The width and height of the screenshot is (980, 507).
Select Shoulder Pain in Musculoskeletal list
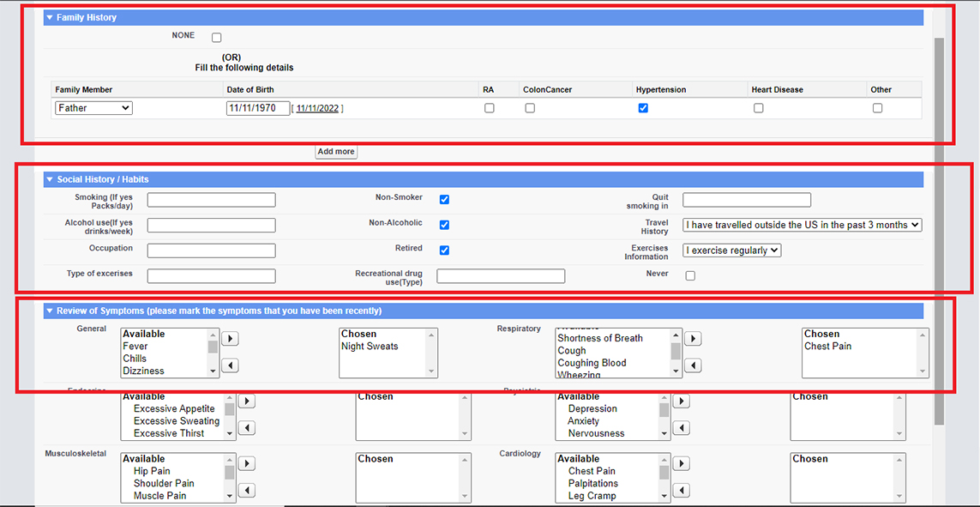(x=163, y=483)
